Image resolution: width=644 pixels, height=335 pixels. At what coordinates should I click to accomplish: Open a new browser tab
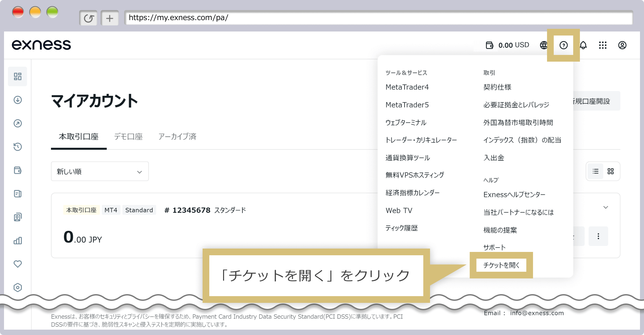[110, 18]
